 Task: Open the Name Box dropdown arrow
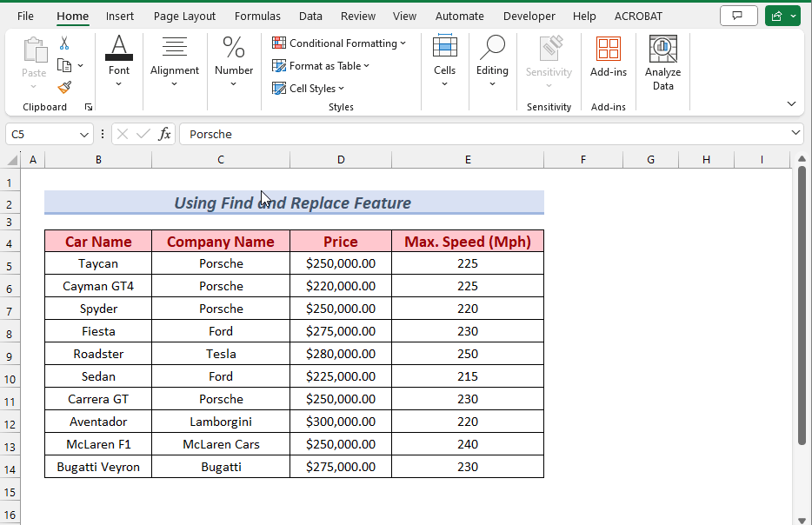[x=84, y=134]
